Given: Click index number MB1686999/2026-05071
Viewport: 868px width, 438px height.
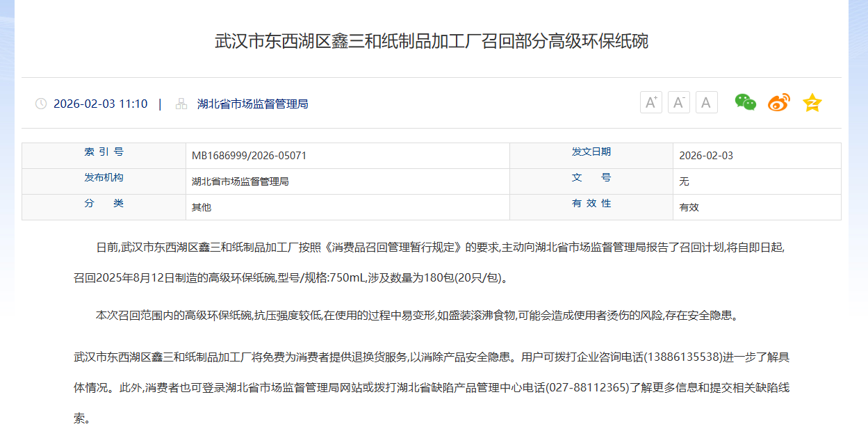Looking at the screenshot, I should [249, 156].
